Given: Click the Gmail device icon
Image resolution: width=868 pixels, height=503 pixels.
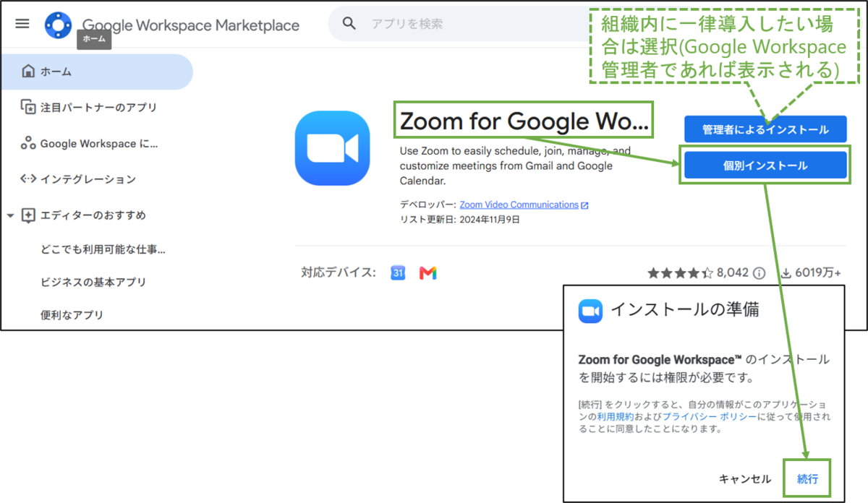Looking at the screenshot, I should (x=428, y=273).
